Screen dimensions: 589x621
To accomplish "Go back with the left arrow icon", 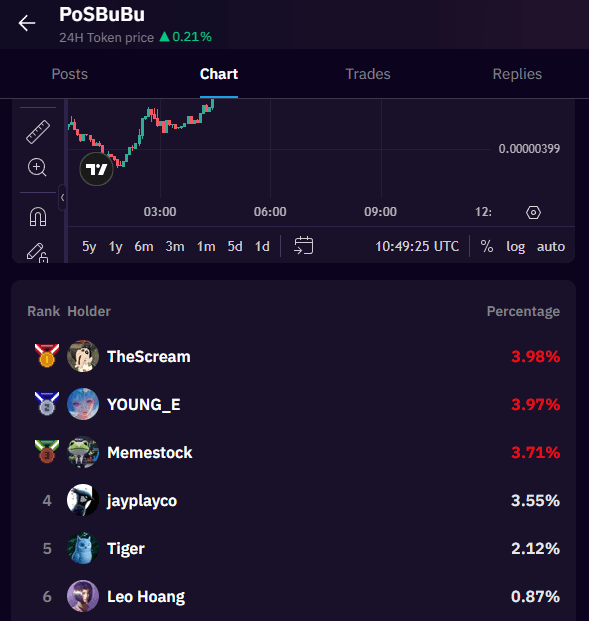I will click(27, 23).
